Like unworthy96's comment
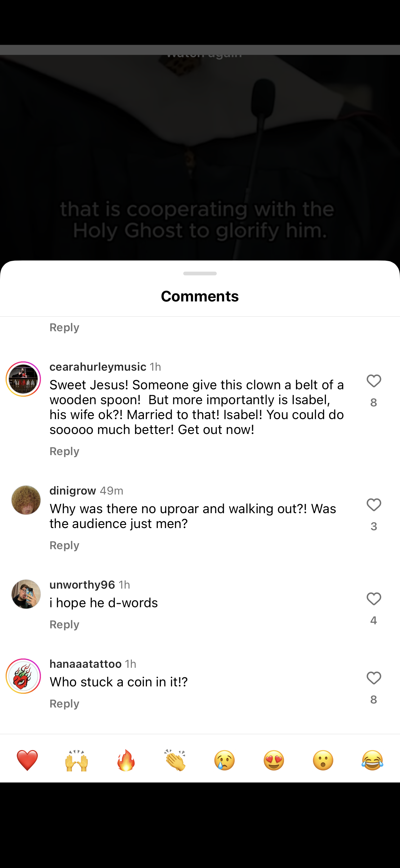This screenshot has height=868, width=400. coord(374,599)
